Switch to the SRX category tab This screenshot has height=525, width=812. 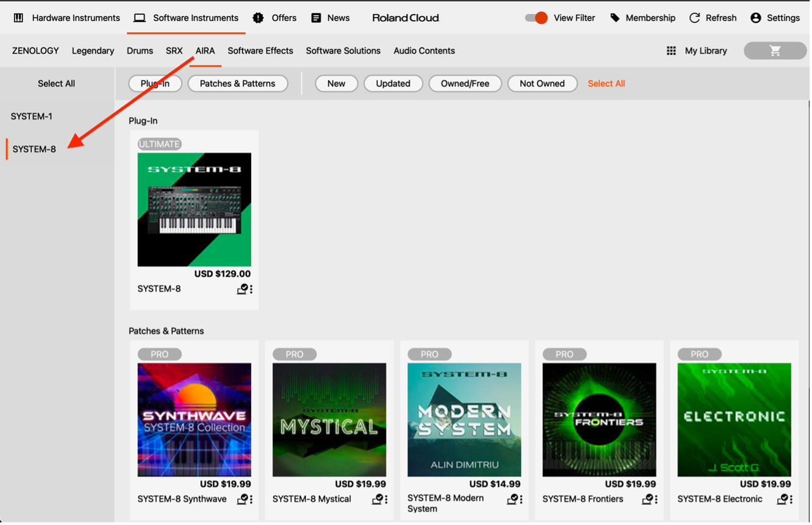(174, 51)
